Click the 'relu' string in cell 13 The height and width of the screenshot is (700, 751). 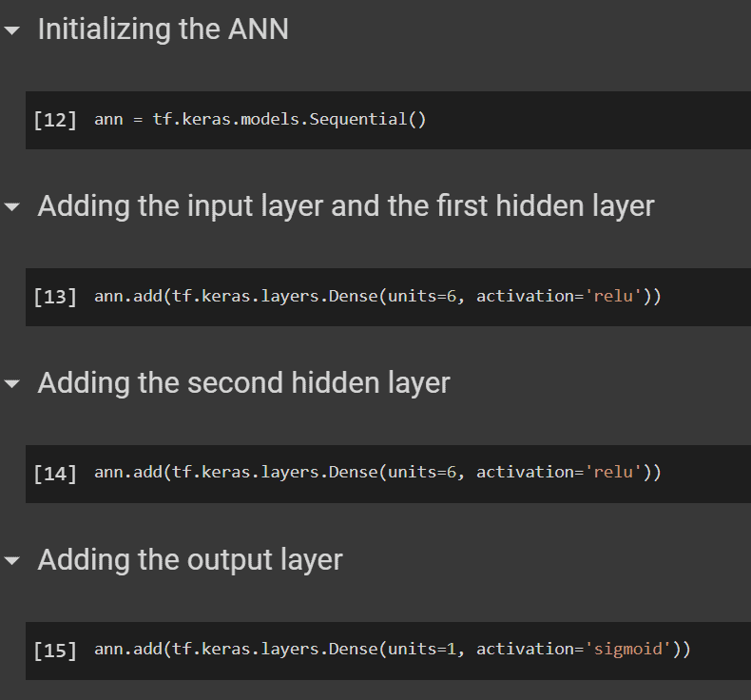pyautogui.click(x=613, y=297)
